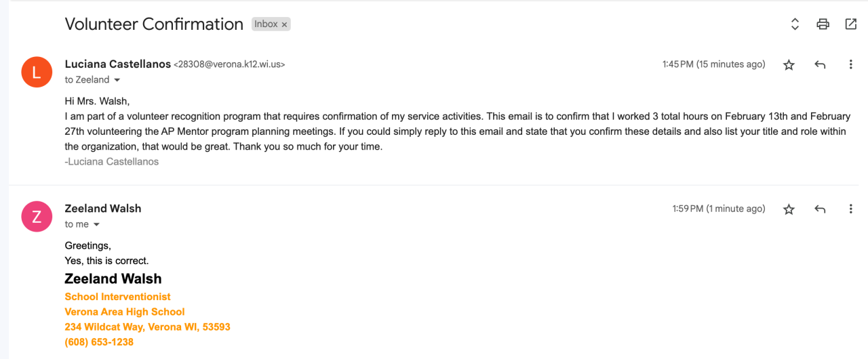Show recipient details for 'to me'
Image resolution: width=868 pixels, height=359 pixels.
pyautogui.click(x=96, y=225)
